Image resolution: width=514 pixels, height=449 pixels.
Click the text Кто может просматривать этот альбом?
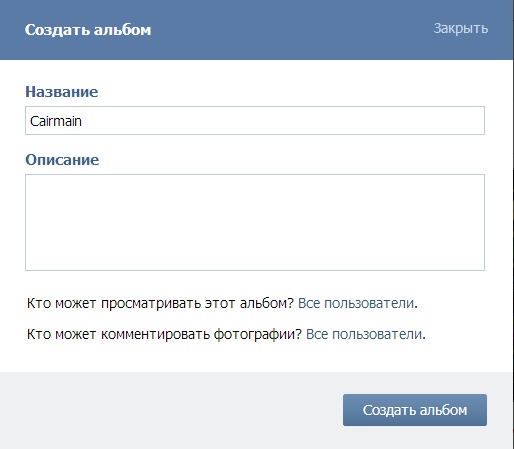pos(160,303)
